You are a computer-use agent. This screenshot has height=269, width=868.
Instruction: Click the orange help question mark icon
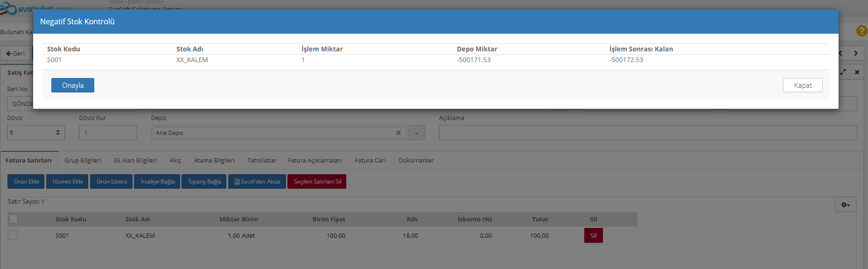[861, 31]
